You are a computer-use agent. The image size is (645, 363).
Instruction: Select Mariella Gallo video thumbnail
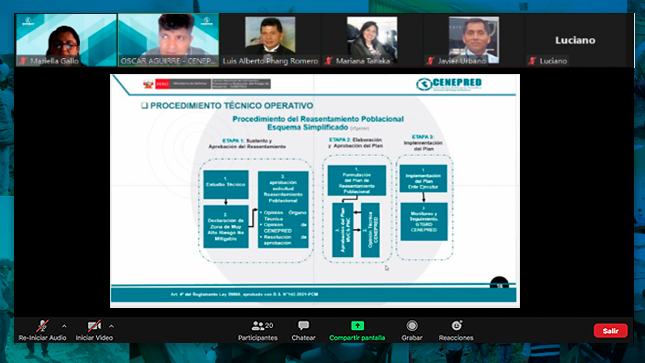click(66, 40)
